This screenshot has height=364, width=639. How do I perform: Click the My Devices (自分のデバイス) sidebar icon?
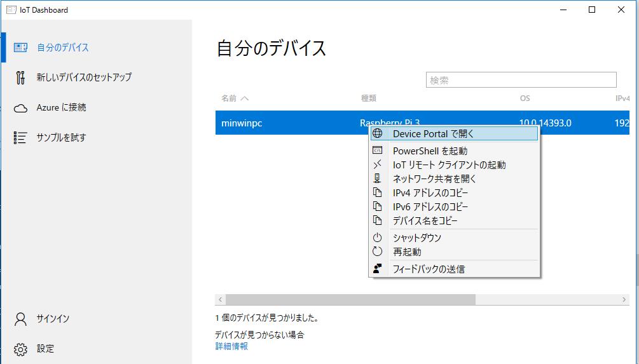click(x=20, y=48)
